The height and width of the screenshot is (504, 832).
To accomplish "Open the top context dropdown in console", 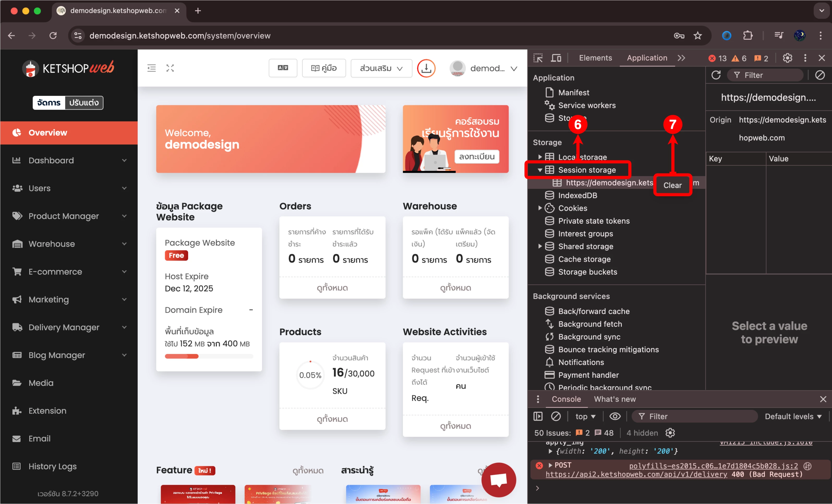I will (586, 416).
